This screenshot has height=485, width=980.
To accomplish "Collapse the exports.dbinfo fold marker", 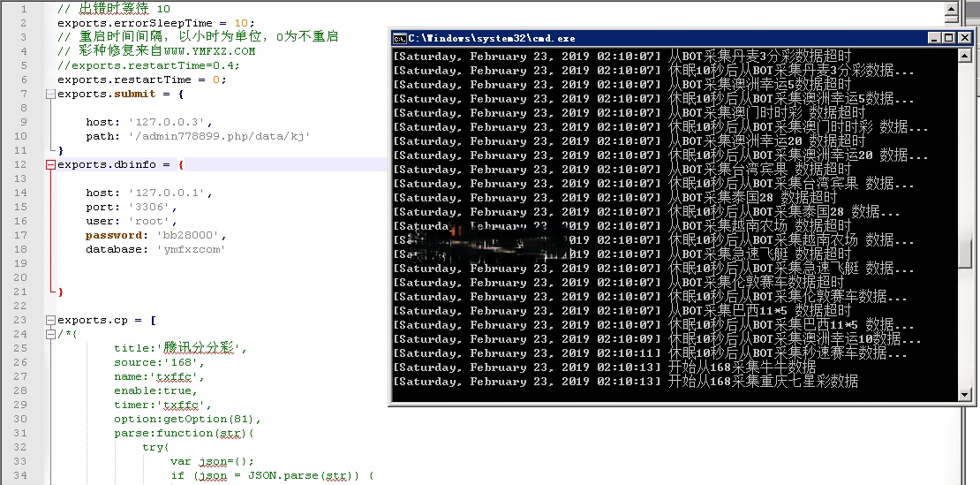I will click(50, 164).
